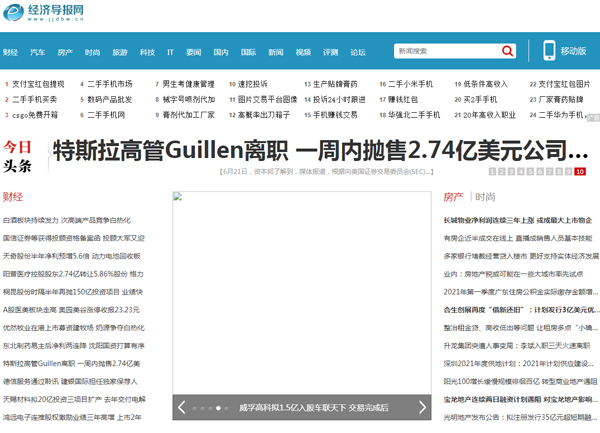Click hot keyword 二手手机市场
600x433 pixels.
tap(110, 84)
